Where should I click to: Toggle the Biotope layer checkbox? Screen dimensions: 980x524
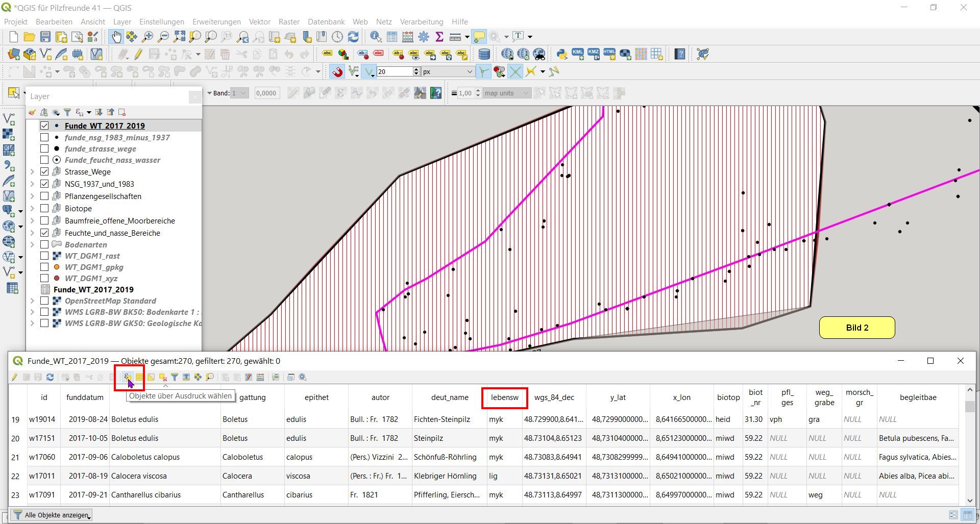(44, 209)
